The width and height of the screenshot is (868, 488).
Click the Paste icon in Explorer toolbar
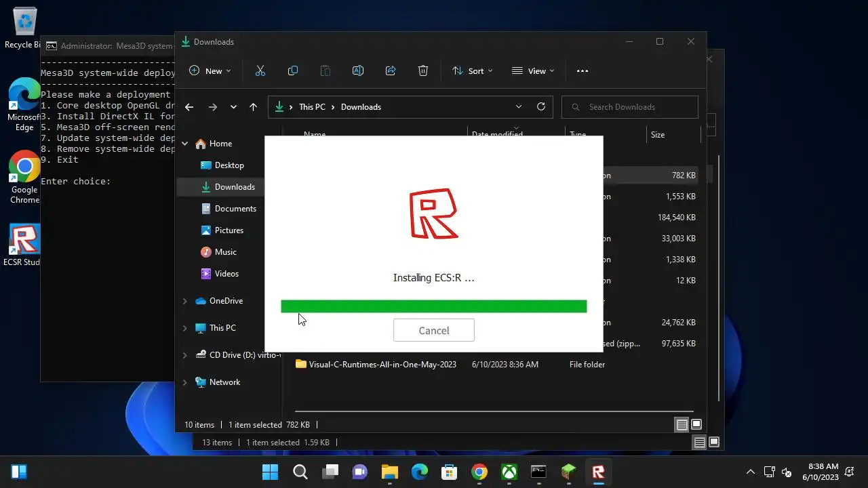(x=325, y=70)
